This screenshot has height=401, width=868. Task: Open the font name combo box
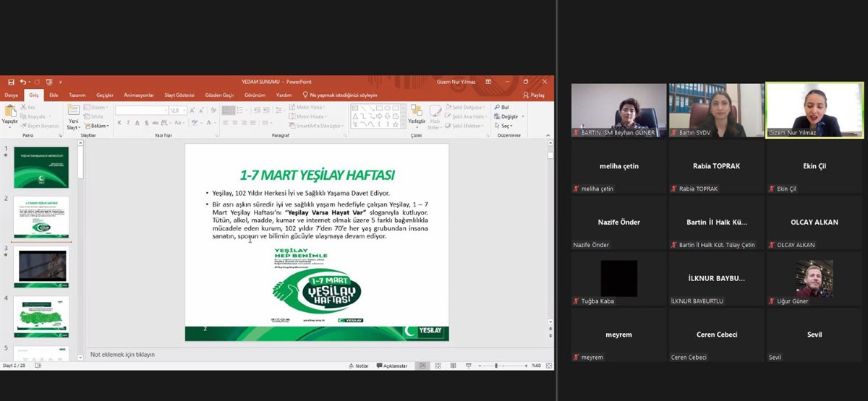(x=141, y=111)
